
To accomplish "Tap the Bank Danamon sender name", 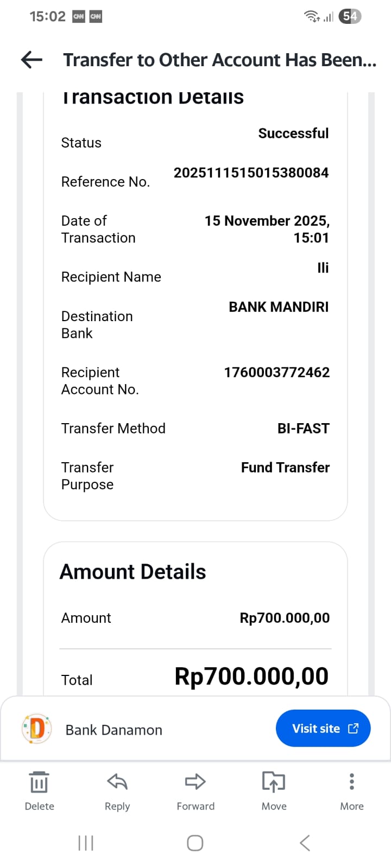I will pyautogui.click(x=114, y=730).
